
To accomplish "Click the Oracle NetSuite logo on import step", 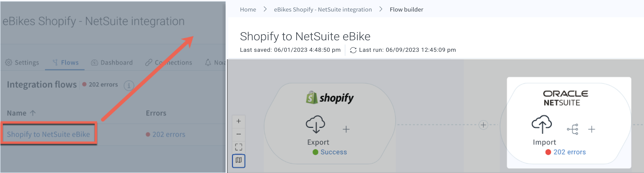I will 565,98.
